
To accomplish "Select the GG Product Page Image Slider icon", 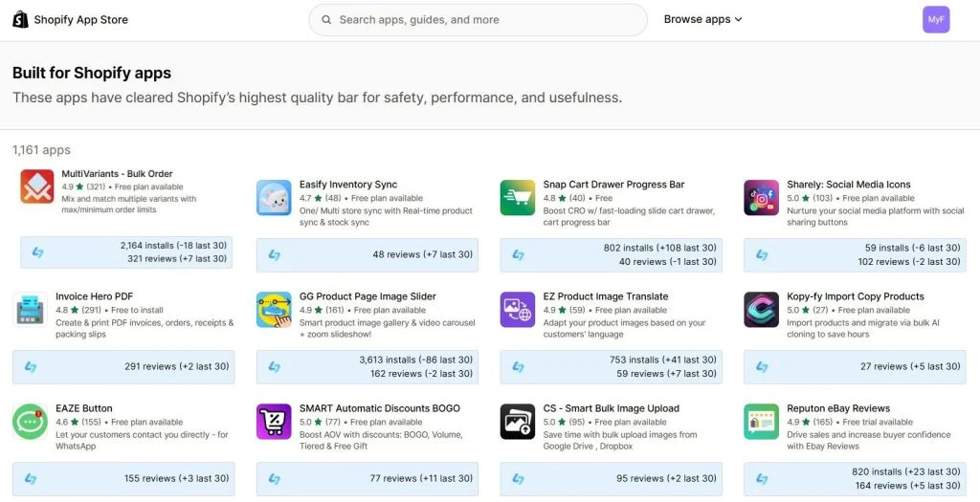I will (x=274, y=310).
